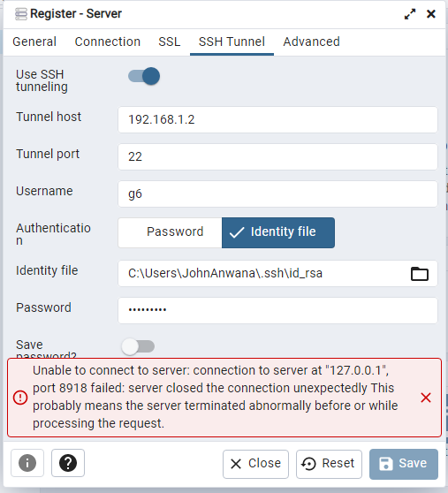
Task: Disable the Use SSH tunneling switch
Action: tap(144, 76)
